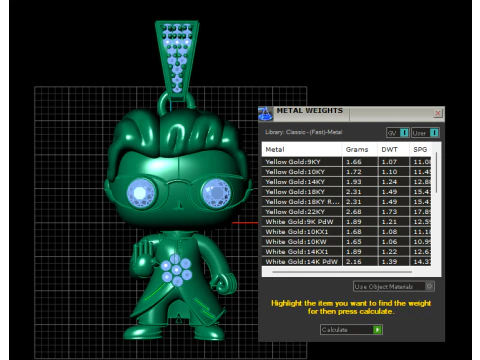Select the figure's left eye gemstone
Image resolution: width=480 pixels, height=360 pixels.
[141, 193]
